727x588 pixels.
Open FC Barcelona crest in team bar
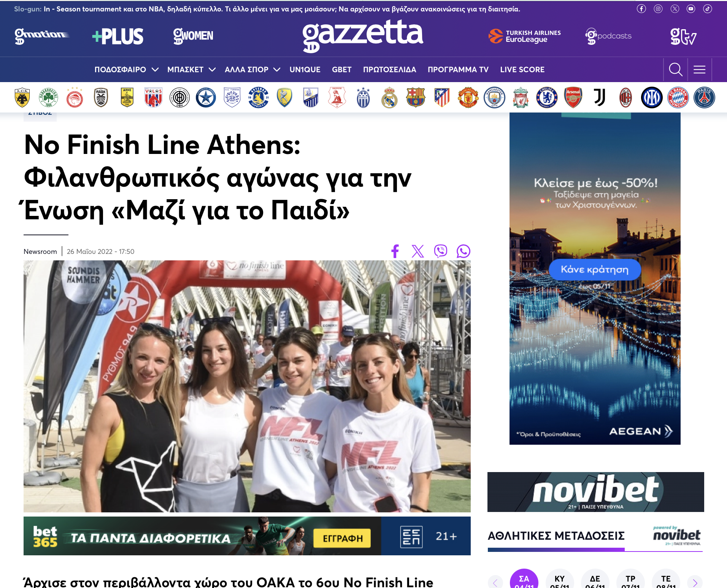point(416,97)
